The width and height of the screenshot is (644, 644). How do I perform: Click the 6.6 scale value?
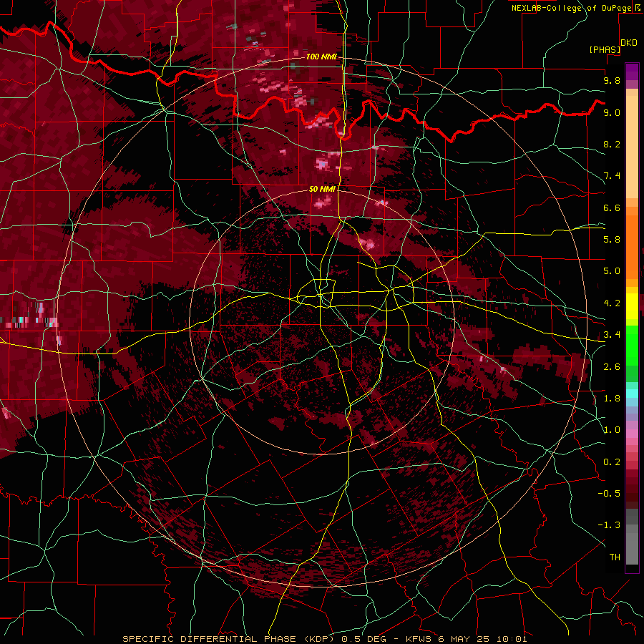(612, 208)
